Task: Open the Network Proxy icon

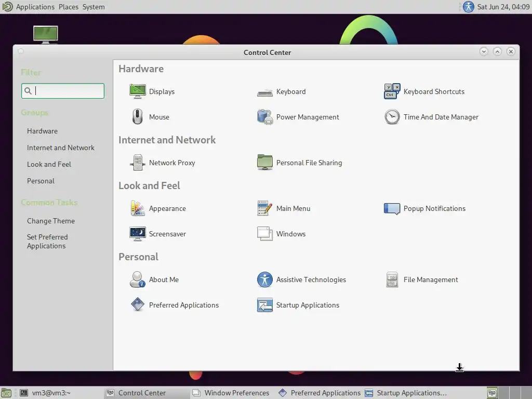Action: tap(137, 163)
